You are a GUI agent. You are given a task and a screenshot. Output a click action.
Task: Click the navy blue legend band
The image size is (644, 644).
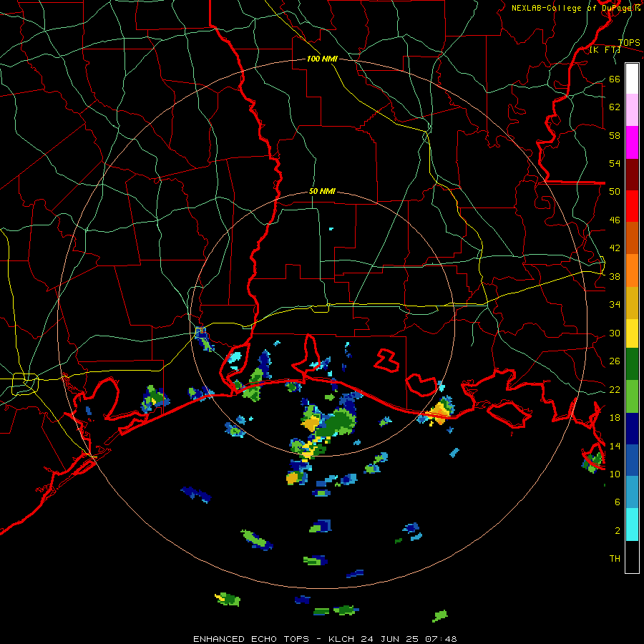(632, 429)
